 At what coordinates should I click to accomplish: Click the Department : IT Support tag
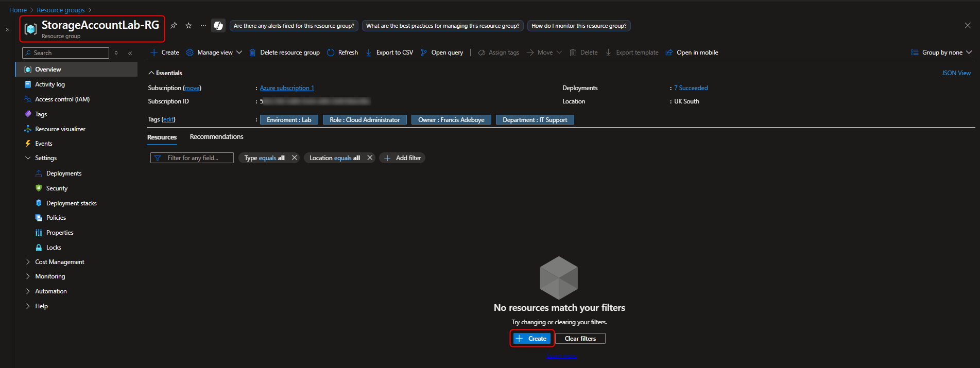point(535,120)
